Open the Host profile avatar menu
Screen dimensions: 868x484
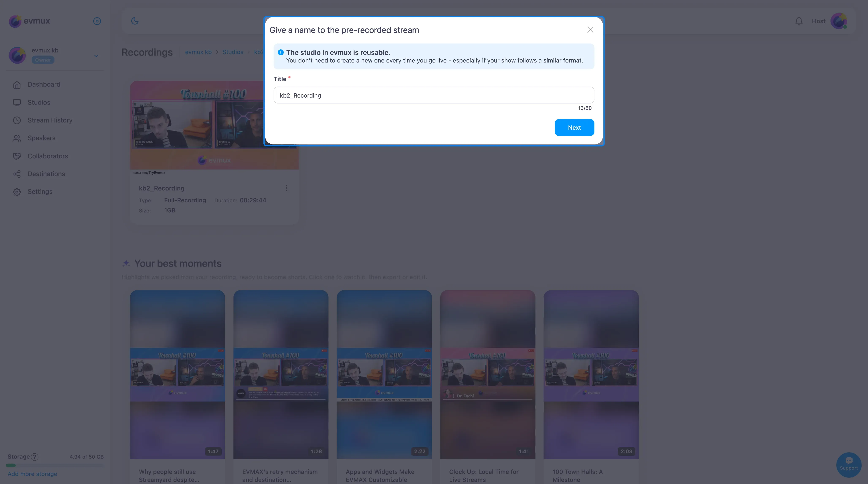(x=839, y=21)
